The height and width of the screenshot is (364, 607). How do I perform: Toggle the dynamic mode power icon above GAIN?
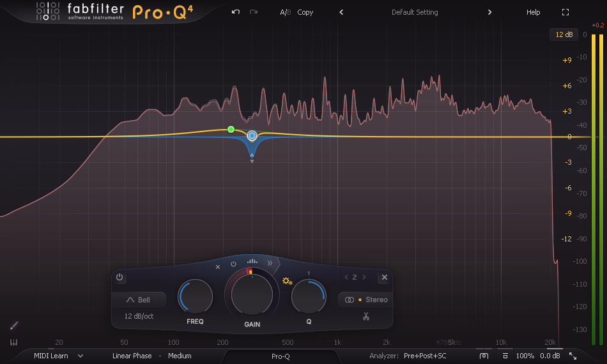tap(233, 264)
